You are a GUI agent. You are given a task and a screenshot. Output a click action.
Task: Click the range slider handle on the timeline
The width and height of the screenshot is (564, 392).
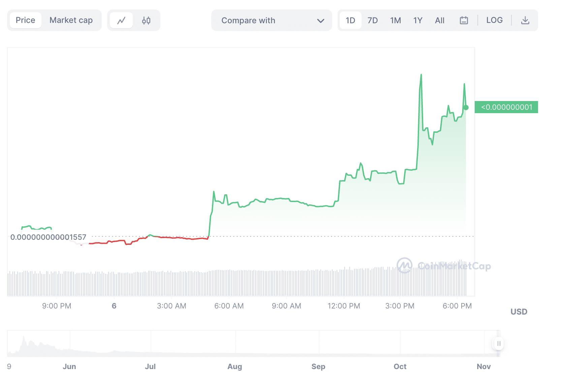498,344
